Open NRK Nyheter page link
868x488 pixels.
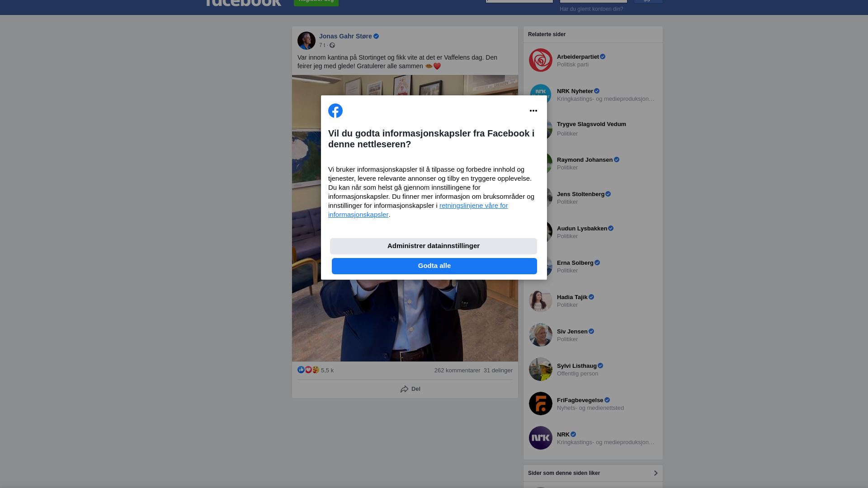click(575, 91)
